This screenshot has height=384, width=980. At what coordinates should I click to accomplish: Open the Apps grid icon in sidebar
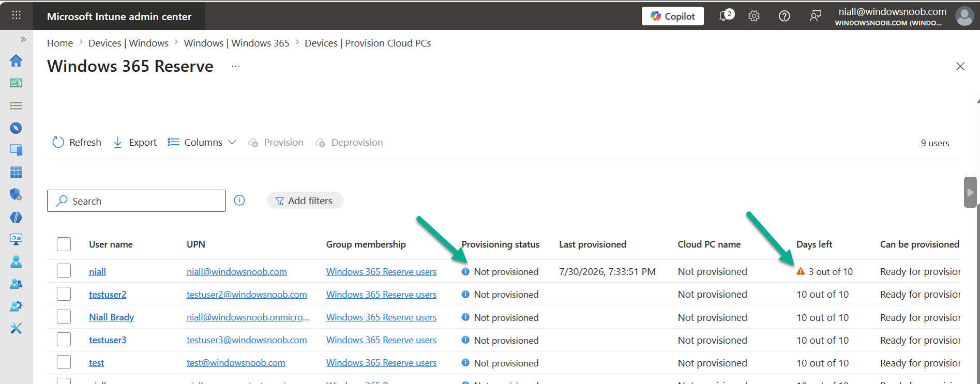pyautogui.click(x=16, y=172)
